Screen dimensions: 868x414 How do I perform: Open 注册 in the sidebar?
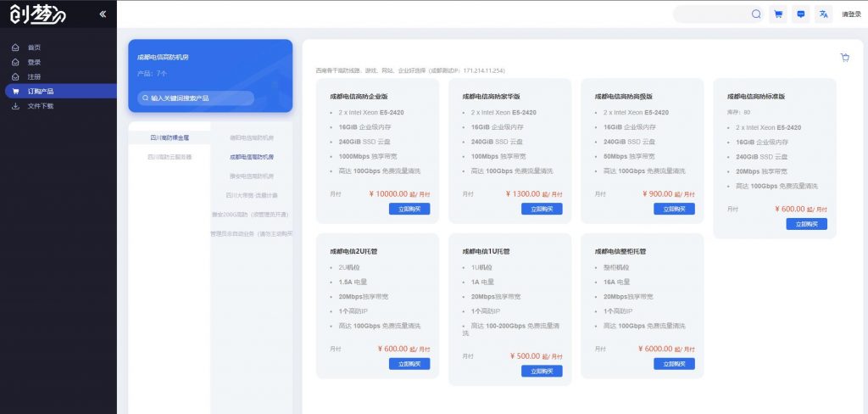point(34,76)
